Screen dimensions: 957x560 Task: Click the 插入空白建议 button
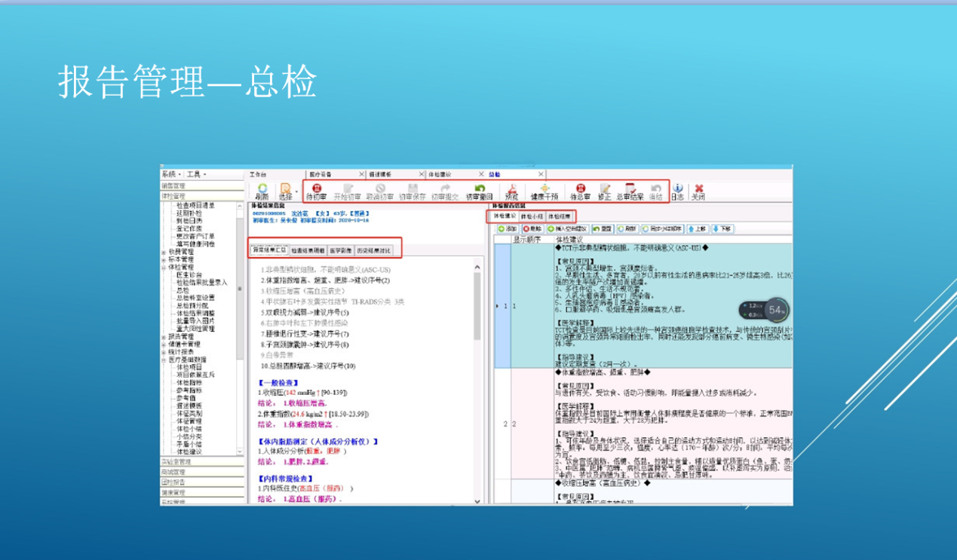tap(567, 228)
